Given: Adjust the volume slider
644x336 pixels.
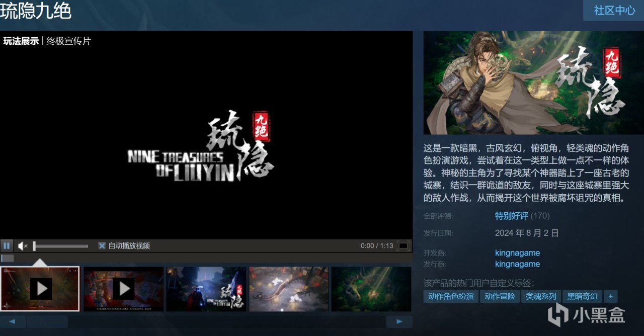Looking at the screenshot, I should coord(60,246).
